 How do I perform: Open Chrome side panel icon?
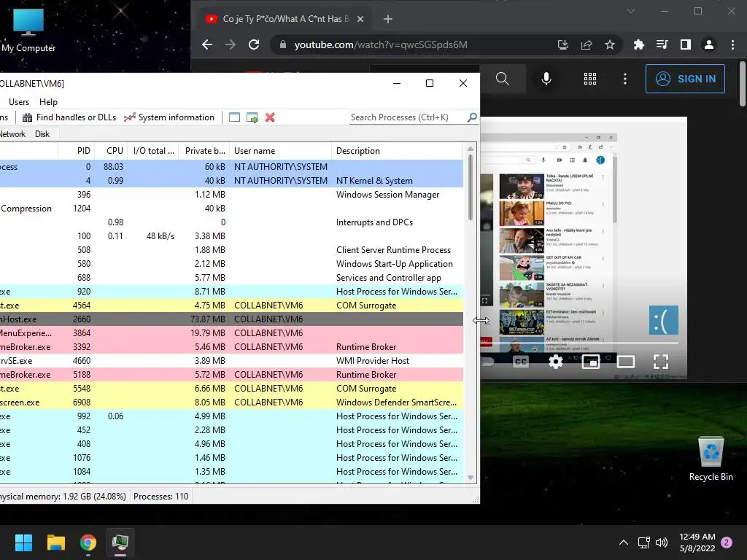pyautogui.click(x=686, y=44)
